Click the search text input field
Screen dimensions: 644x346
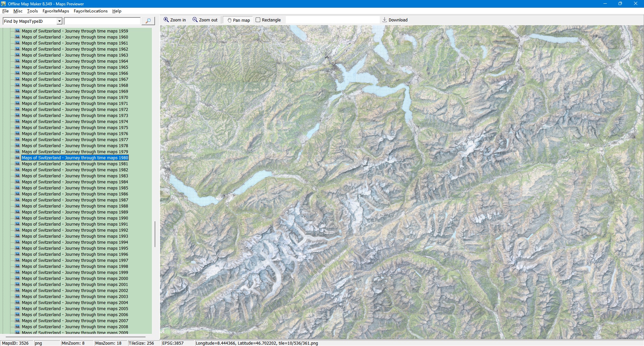click(102, 21)
